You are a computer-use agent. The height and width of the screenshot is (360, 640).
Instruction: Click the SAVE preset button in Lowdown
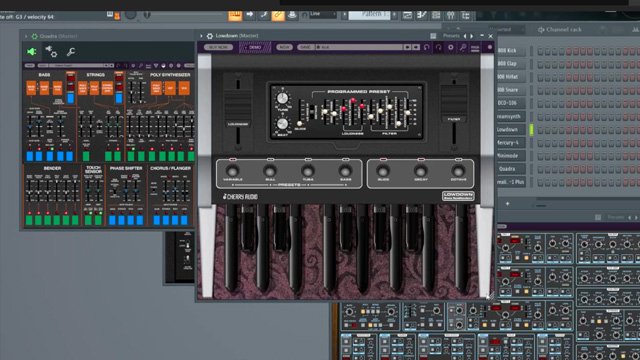tap(305, 47)
